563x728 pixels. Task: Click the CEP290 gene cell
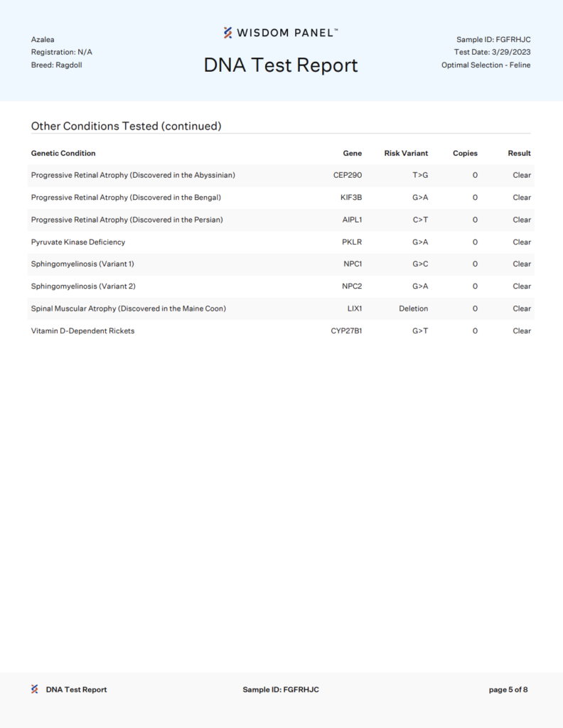(348, 175)
